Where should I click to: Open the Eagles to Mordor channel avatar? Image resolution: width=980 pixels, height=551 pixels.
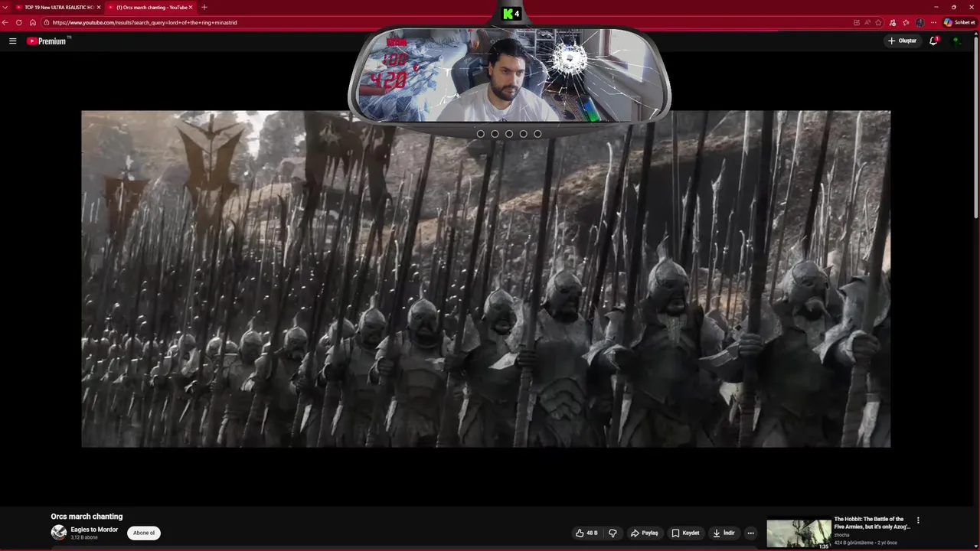pos(58,533)
